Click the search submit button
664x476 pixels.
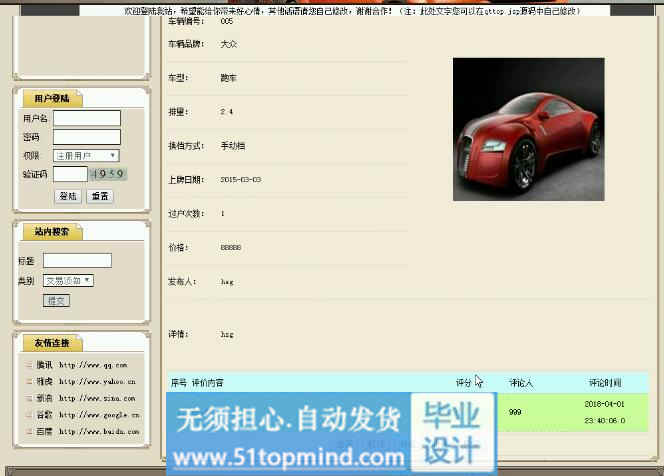tap(56, 300)
